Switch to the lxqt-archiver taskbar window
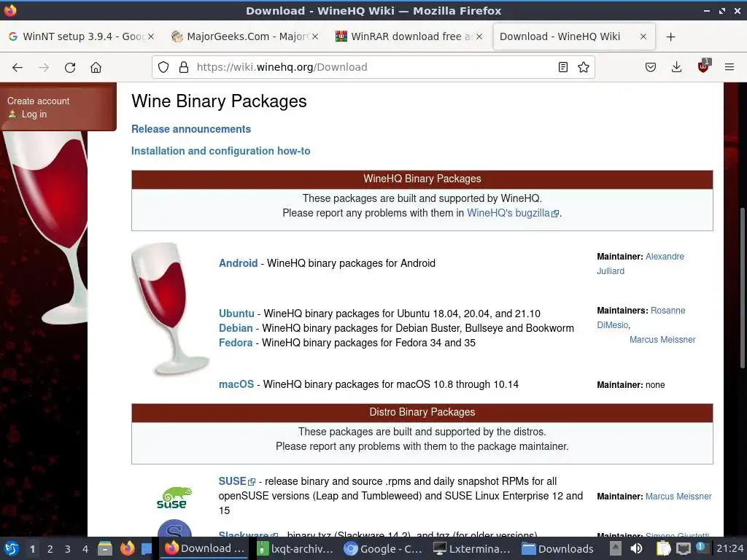The image size is (747, 560). click(x=295, y=548)
